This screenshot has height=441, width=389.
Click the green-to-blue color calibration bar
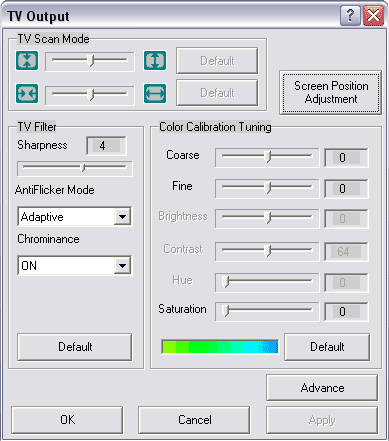click(220, 347)
